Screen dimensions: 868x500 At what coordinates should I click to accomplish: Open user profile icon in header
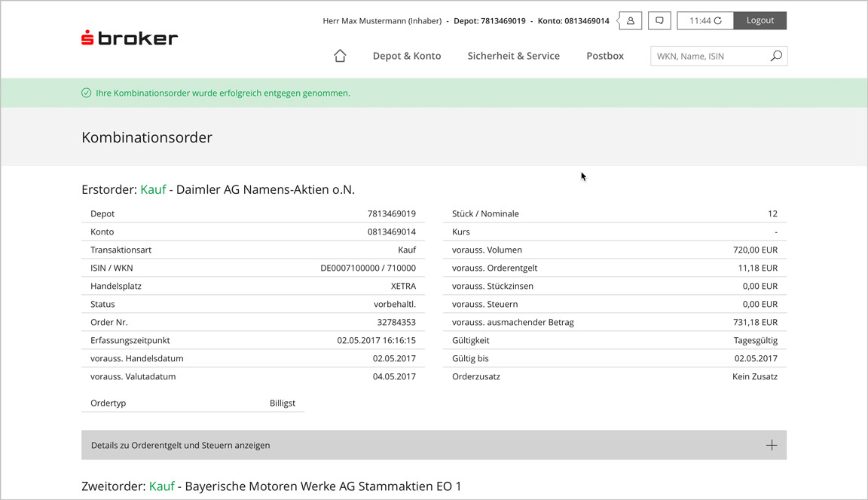(630, 20)
